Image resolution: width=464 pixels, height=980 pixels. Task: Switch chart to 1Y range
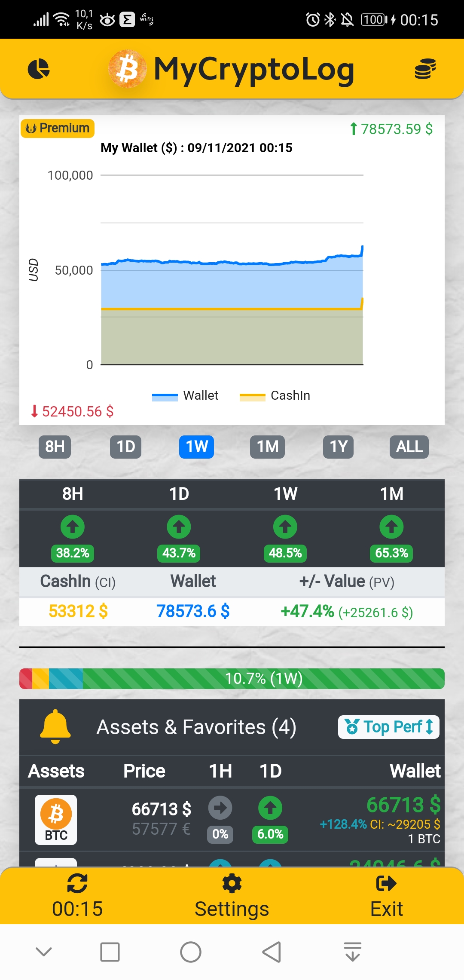pos(338,447)
